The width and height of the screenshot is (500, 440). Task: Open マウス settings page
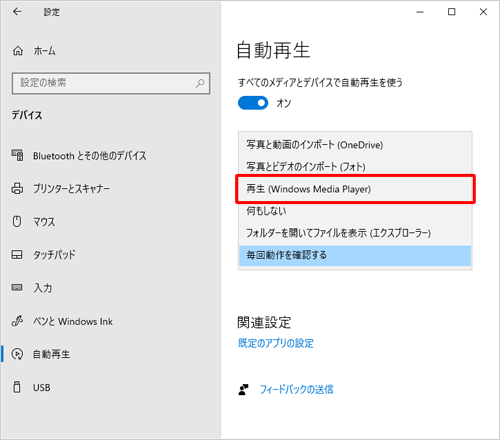[x=111, y=222]
